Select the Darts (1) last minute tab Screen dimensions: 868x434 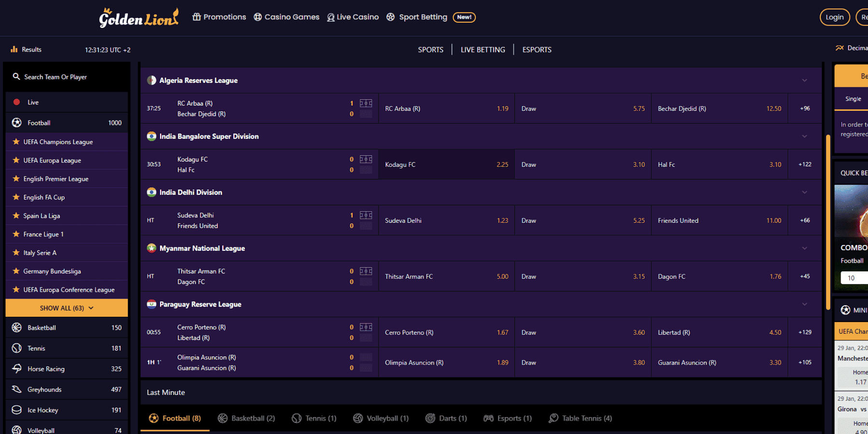click(x=447, y=419)
